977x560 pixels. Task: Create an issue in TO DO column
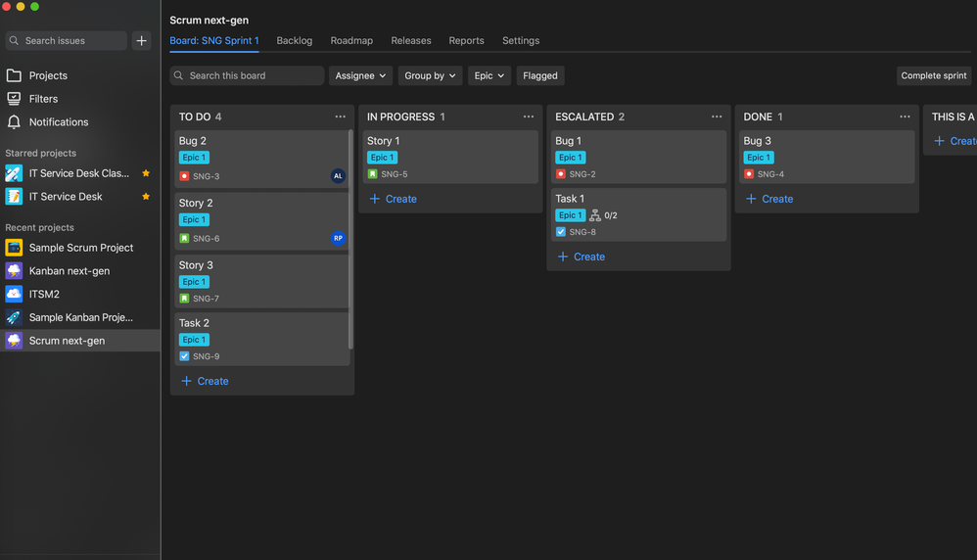click(205, 381)
